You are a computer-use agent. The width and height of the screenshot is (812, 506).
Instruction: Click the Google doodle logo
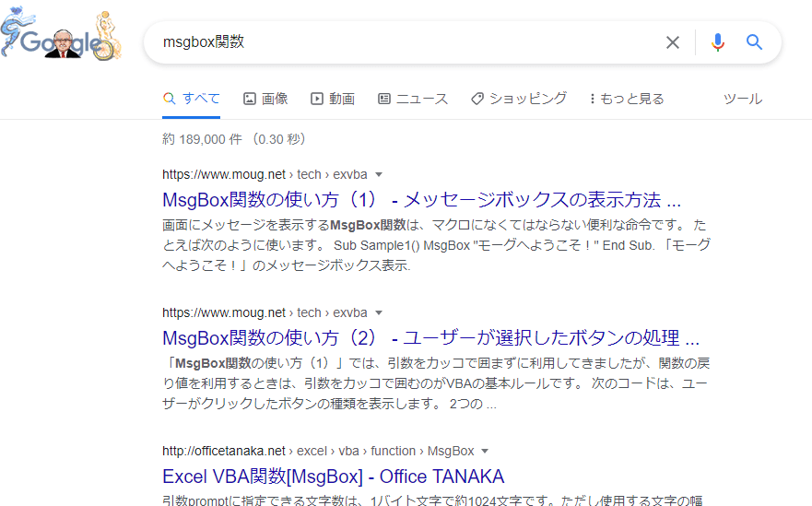[61, 35]
